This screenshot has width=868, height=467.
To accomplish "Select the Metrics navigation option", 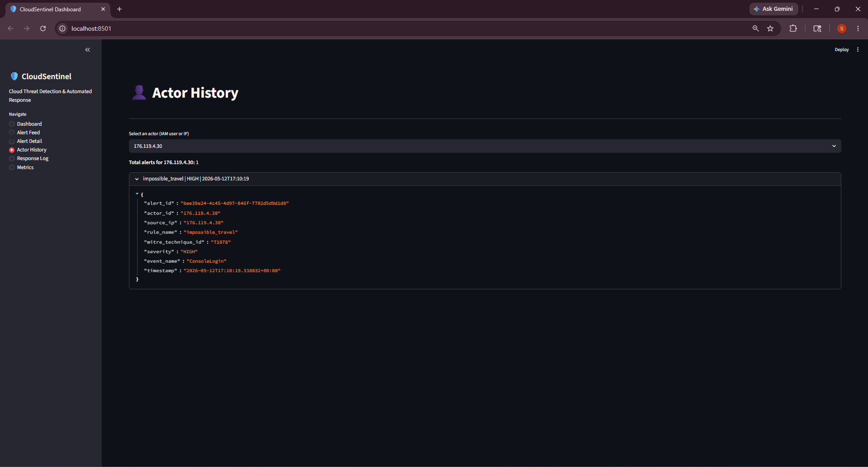I will coord(21,167).
